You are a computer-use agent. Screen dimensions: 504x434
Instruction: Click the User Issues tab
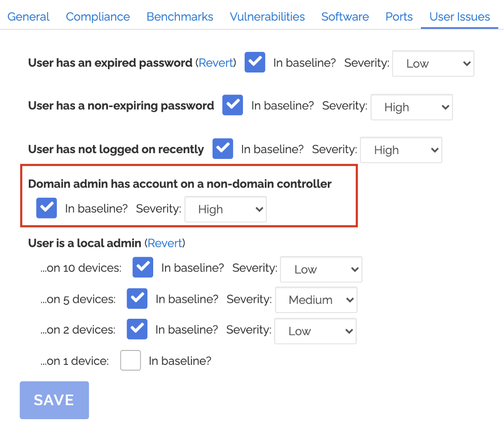(459, 17)
